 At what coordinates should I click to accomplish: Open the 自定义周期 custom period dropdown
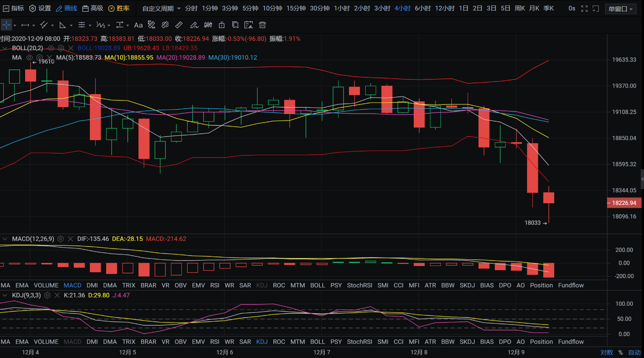161,8
